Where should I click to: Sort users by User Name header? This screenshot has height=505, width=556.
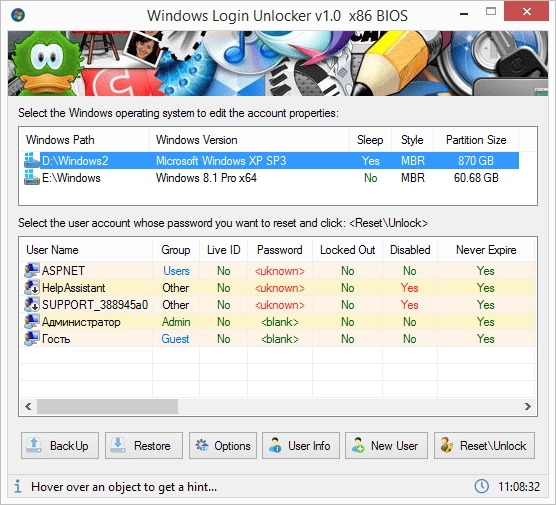pos(86,250)
